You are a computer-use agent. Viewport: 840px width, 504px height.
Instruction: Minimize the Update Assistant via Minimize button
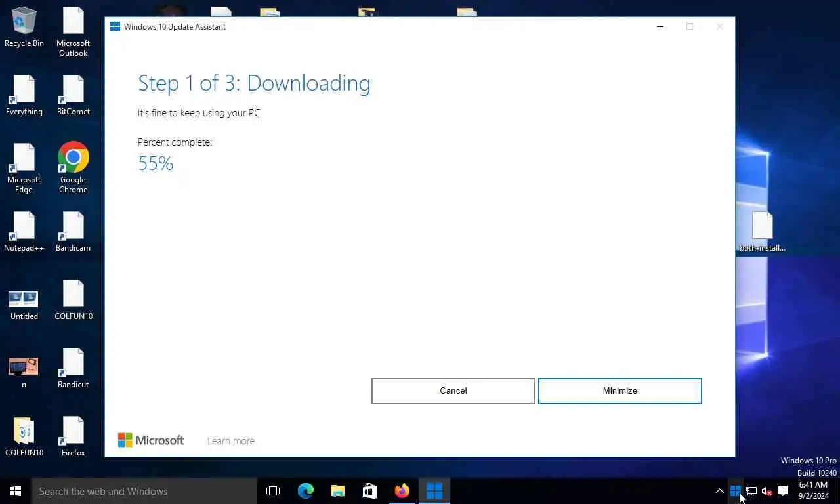pos(620,391)
